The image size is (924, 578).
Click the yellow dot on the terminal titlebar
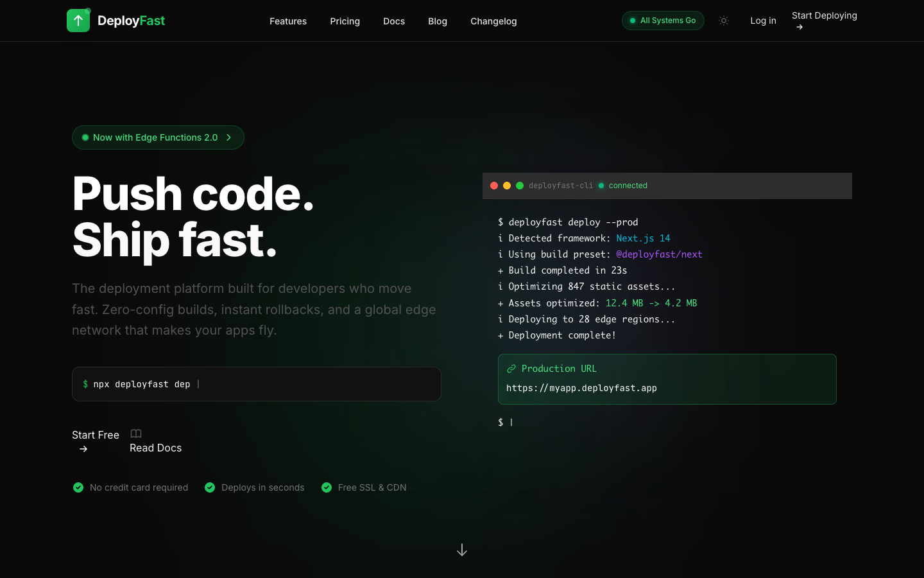click(x=507, y=186)
